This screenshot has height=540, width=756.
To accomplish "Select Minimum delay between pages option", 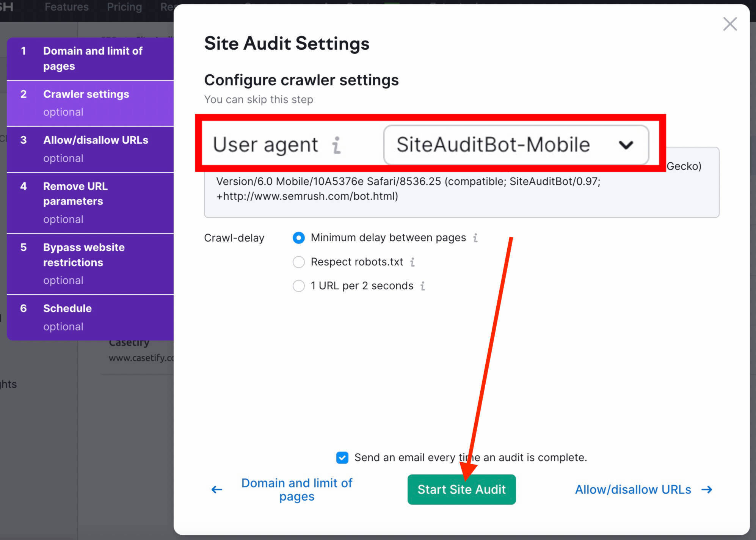I will 299,238.
